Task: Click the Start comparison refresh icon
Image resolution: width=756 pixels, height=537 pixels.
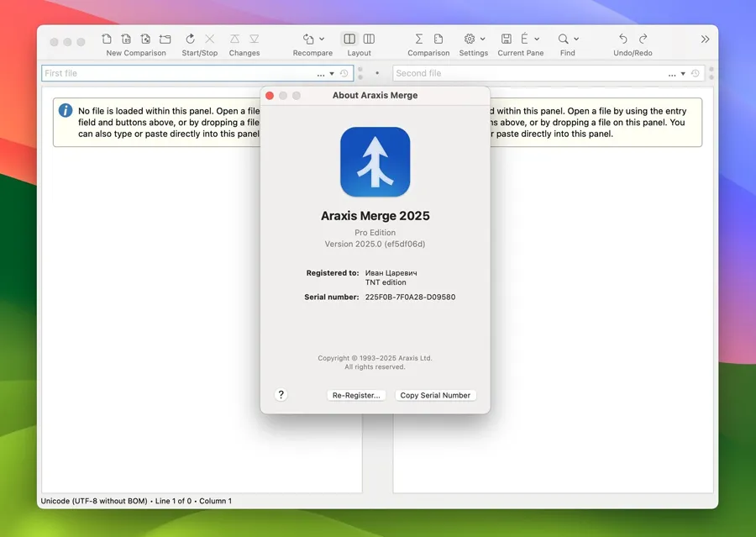Action: click(191, 39)
